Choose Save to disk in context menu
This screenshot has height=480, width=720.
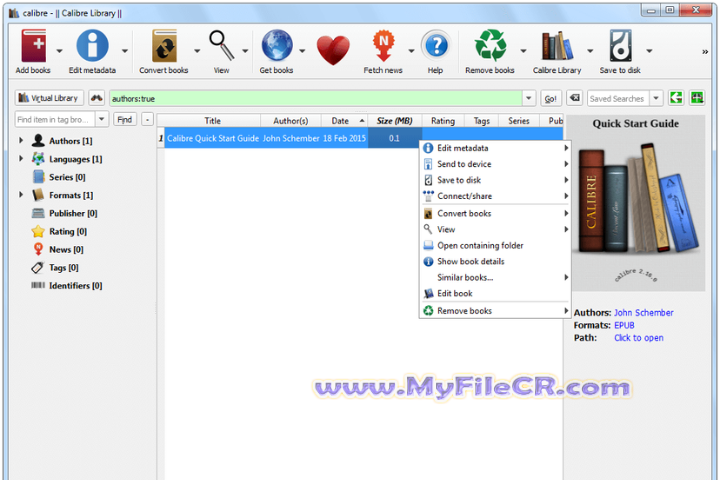496,180
